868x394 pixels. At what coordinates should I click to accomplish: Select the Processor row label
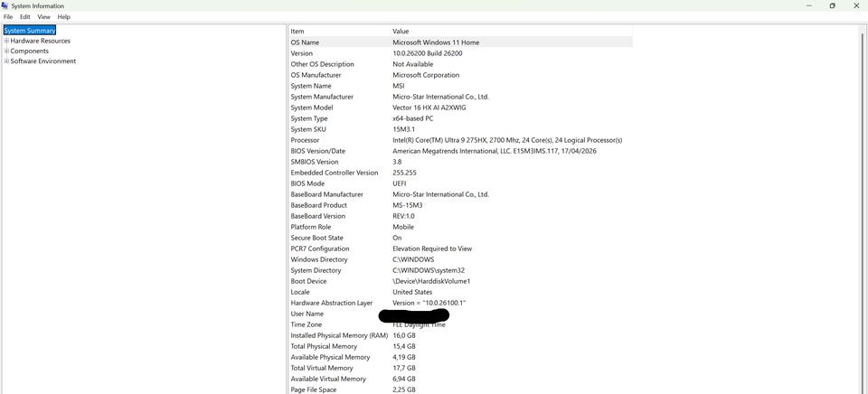(305, 141)
